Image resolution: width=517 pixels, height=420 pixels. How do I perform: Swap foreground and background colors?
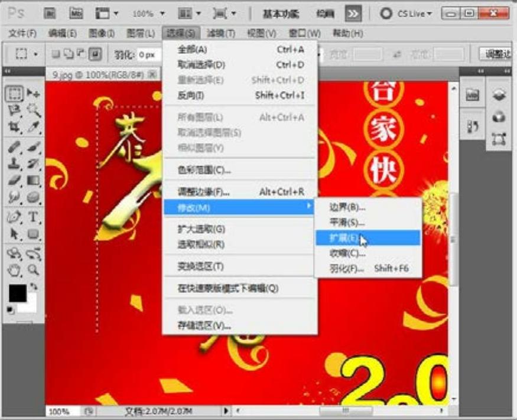point(33,286)
